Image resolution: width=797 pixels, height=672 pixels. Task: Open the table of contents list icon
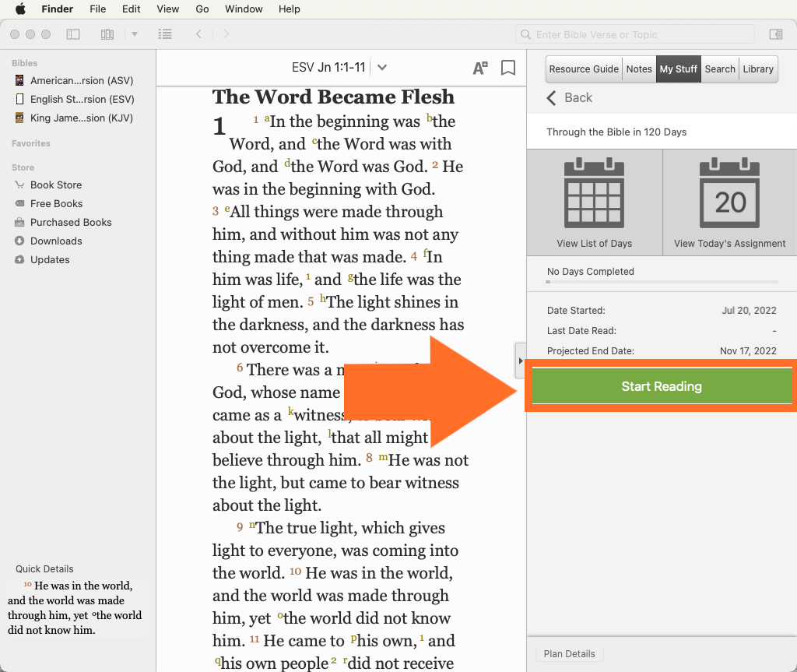click(165, 34)
